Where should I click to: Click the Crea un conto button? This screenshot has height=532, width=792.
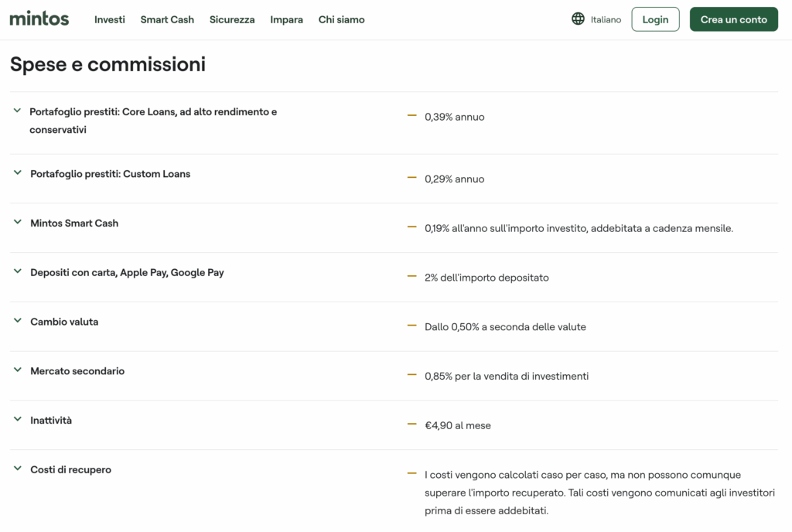[733, 19]
